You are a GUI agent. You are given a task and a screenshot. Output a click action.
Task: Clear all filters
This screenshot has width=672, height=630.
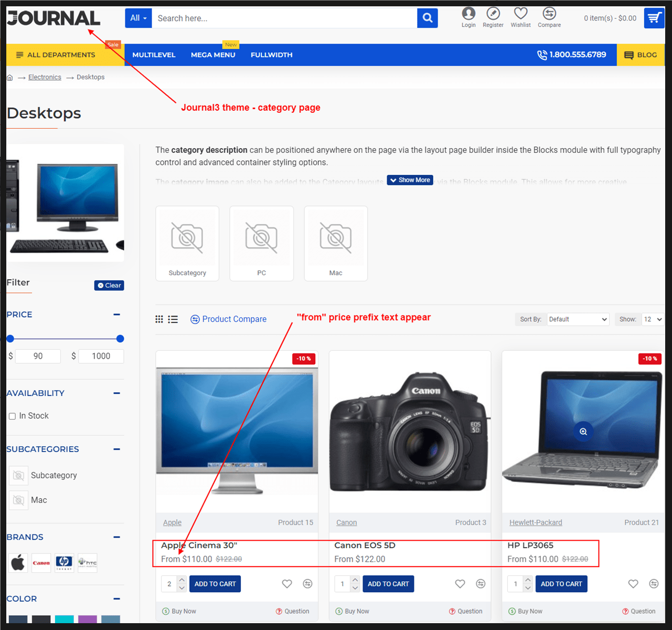click(109, 286)
